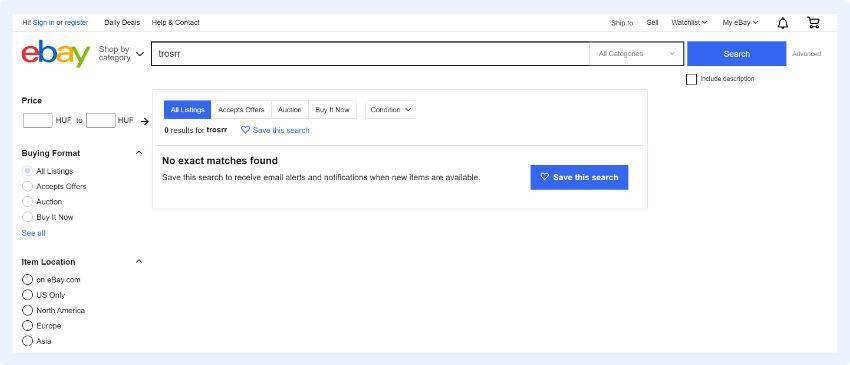Enable the Include description checkbox

(x=691, y=79)
